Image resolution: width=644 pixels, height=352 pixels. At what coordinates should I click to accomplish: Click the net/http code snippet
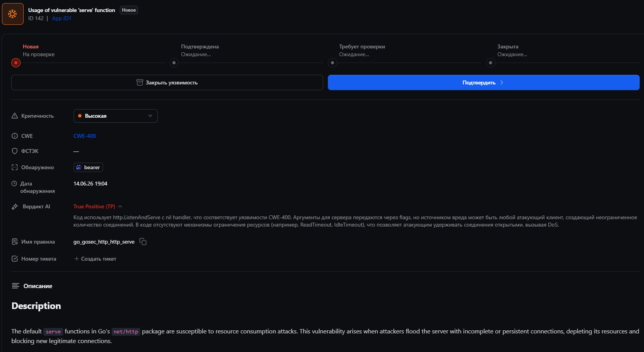tap(126, 331)
